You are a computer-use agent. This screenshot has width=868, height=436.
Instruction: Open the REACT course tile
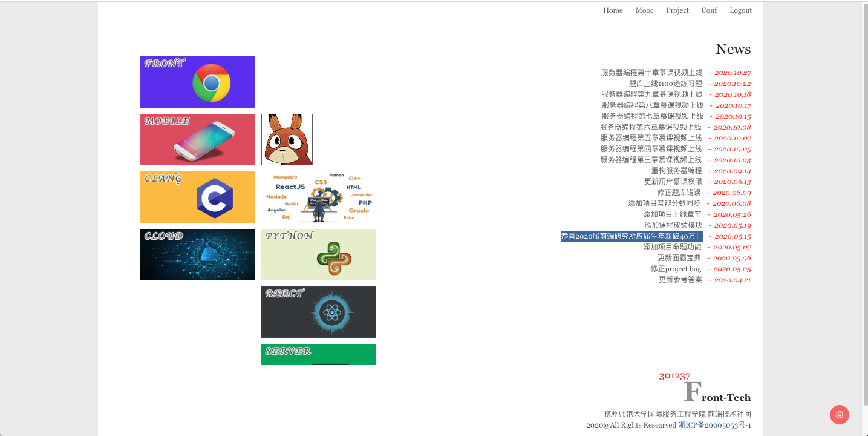click(319, 312)
